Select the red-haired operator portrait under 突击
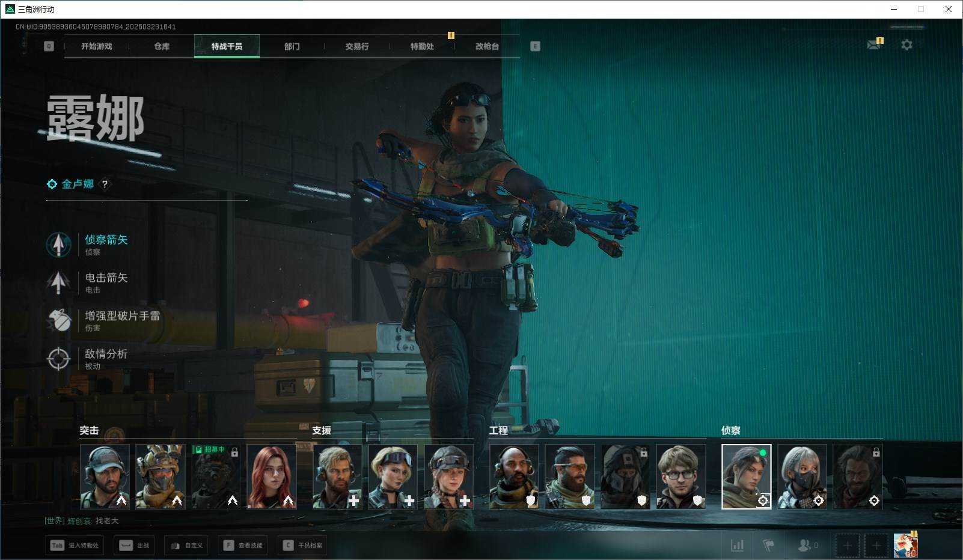The width and height of the screenshot is (963, 560). [x=272, y=476]
